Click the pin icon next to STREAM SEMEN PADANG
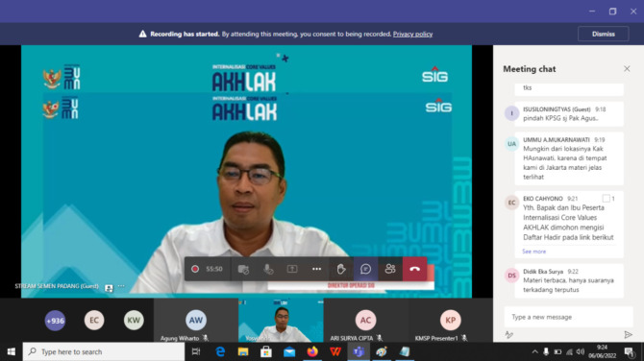644x361 pixels. pyautogui.click(x=109, y=288)
